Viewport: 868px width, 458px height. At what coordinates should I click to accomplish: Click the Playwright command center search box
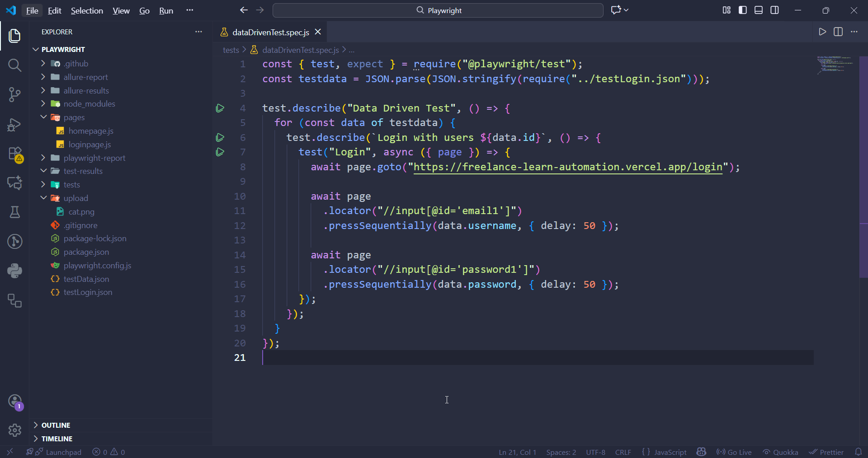pyautogui.click(x=438, y=10)
